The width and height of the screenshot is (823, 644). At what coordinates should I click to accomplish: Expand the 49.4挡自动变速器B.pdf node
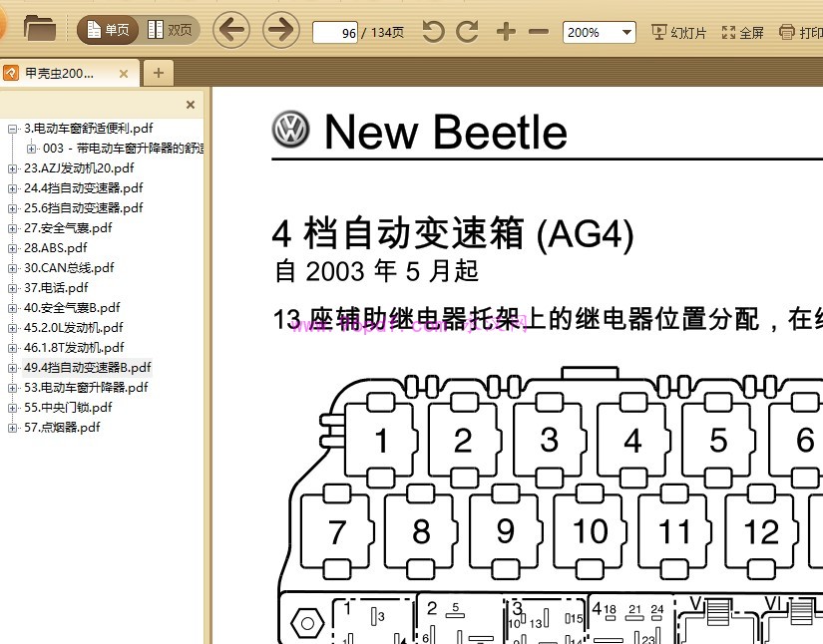tap(12, 368)
